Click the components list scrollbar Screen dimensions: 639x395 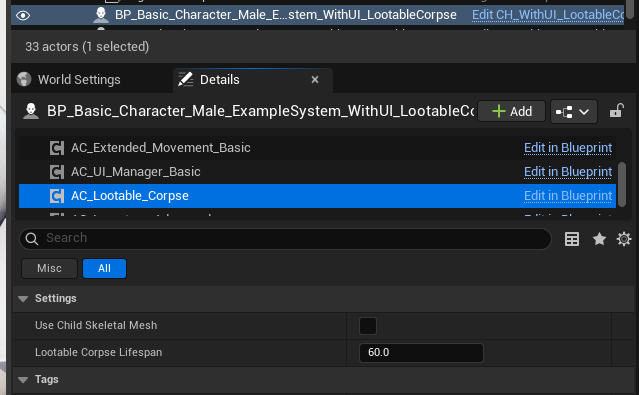621,185
